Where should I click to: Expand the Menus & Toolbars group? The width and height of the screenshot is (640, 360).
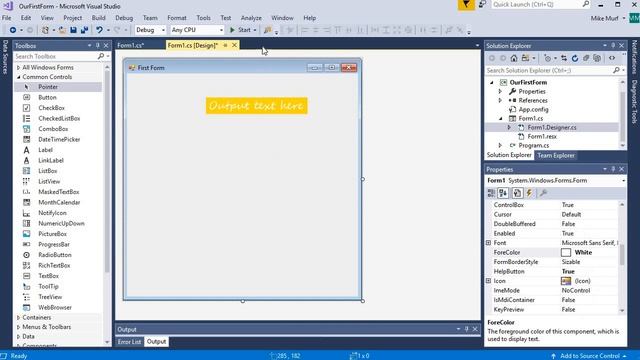[18, 327]
